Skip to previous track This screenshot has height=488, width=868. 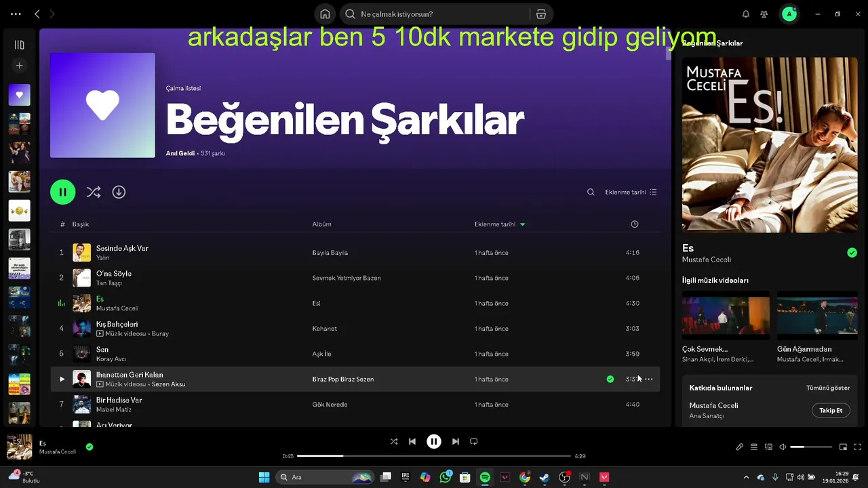coord(412,441)
